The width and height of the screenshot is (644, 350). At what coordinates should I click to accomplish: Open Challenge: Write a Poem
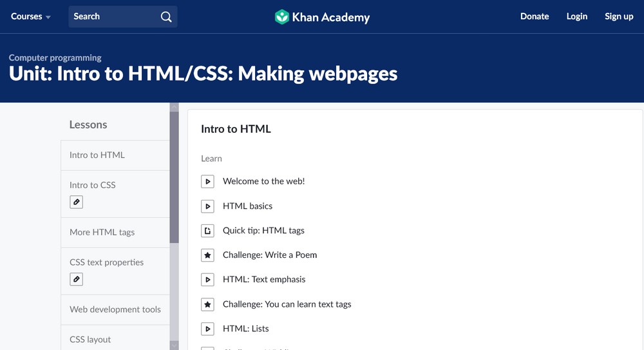(270, 255)
